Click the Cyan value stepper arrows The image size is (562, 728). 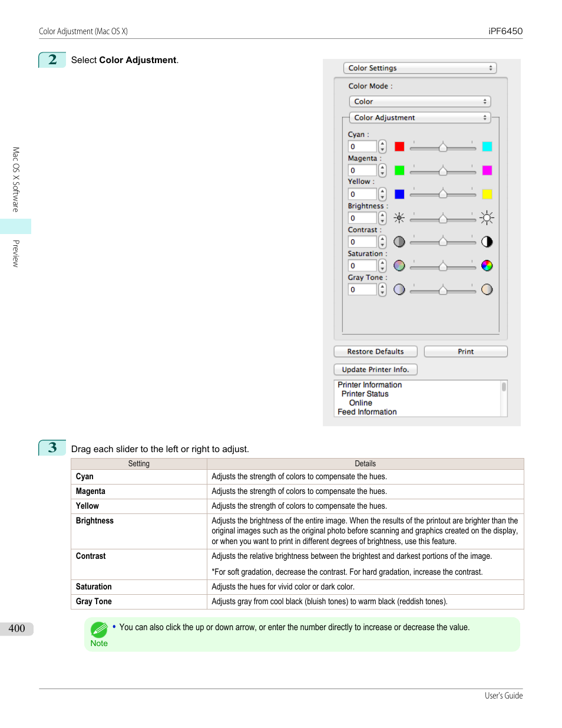[382, 147]
